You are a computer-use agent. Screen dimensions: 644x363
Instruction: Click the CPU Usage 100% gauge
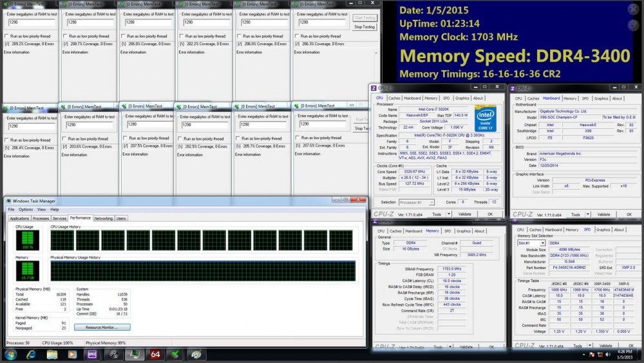click(x=28, y=240)
